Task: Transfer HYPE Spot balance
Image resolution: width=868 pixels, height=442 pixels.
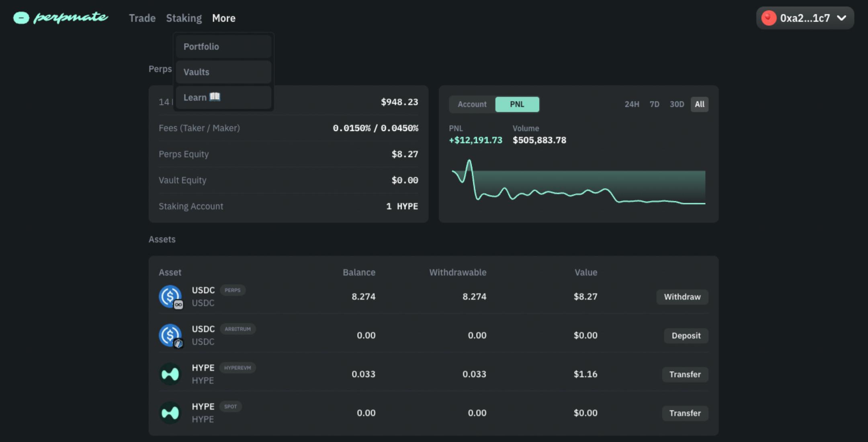Action: click(685, 413)
